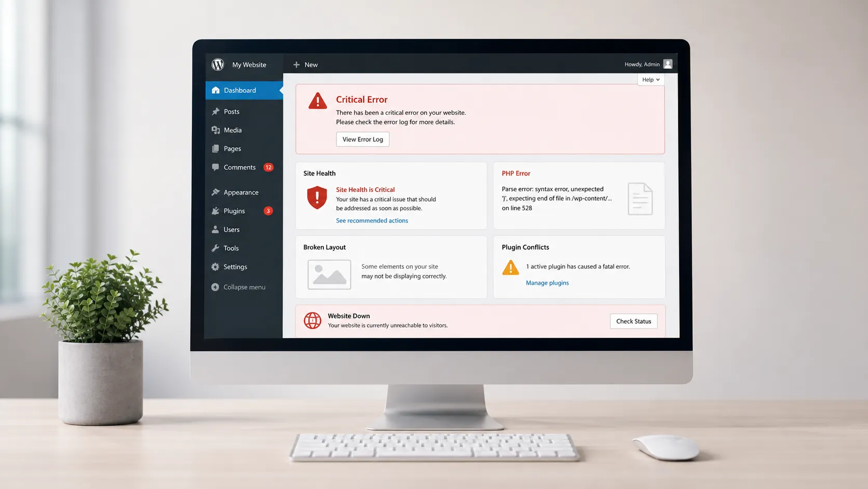Click the plus icon beside New
Image resolution: width=868 pixels, height=489 pixels.
[x=296, y=64]
